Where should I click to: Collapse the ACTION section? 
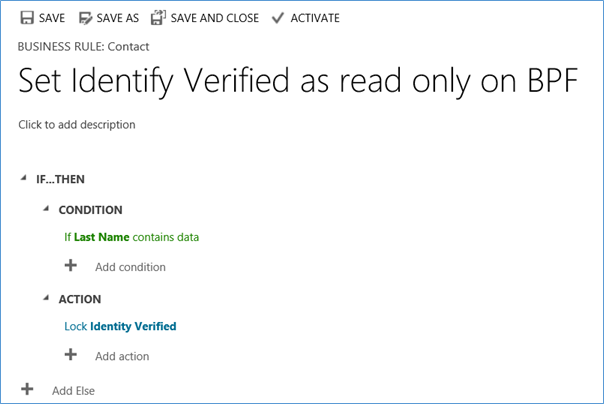click(x=47, y=299)
